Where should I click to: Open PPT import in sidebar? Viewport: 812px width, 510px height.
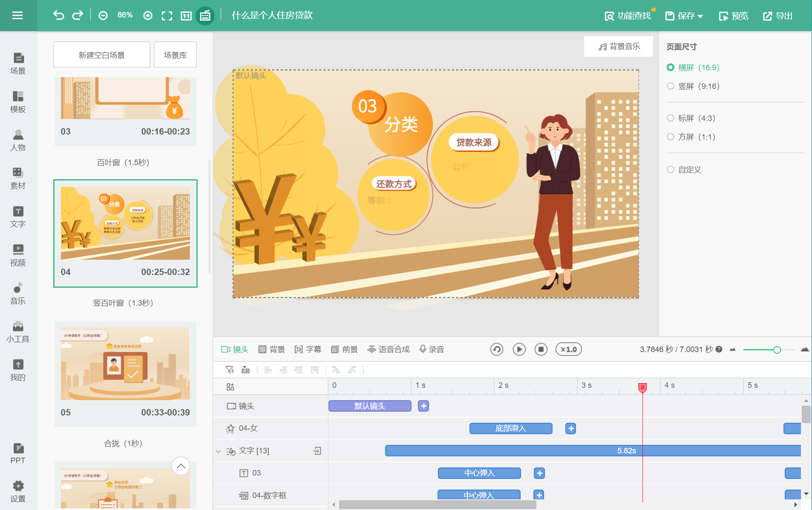tap(18, 453)
